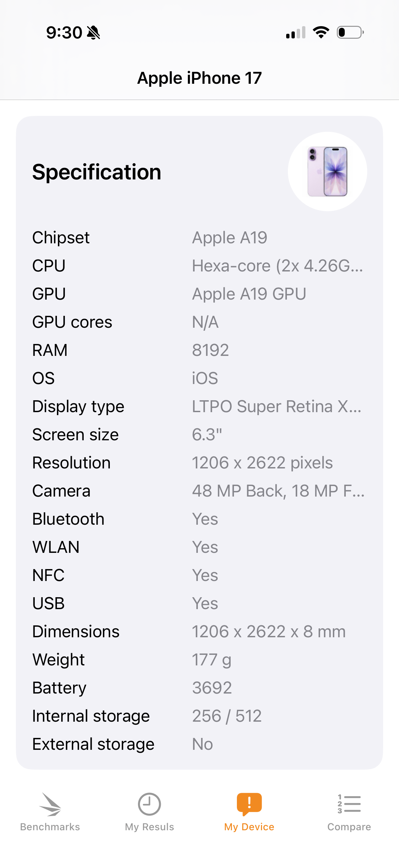Open the Compare list icon
This screenshot has width=399, height=868.
(x=349, y=805)
